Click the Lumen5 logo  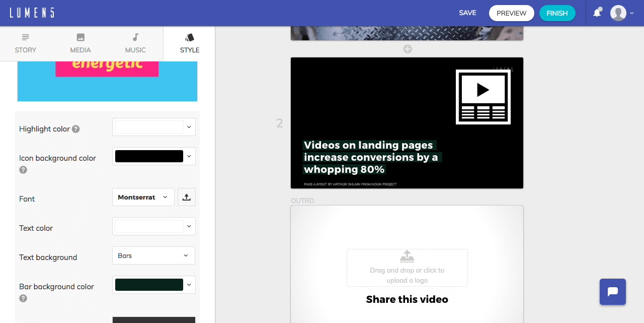click(32, 13)
